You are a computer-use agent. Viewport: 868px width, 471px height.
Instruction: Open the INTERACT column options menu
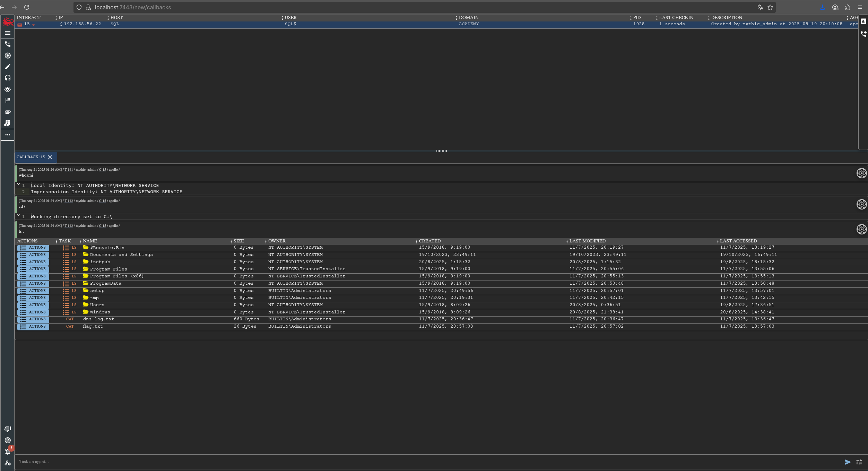(x=56, y=18)
